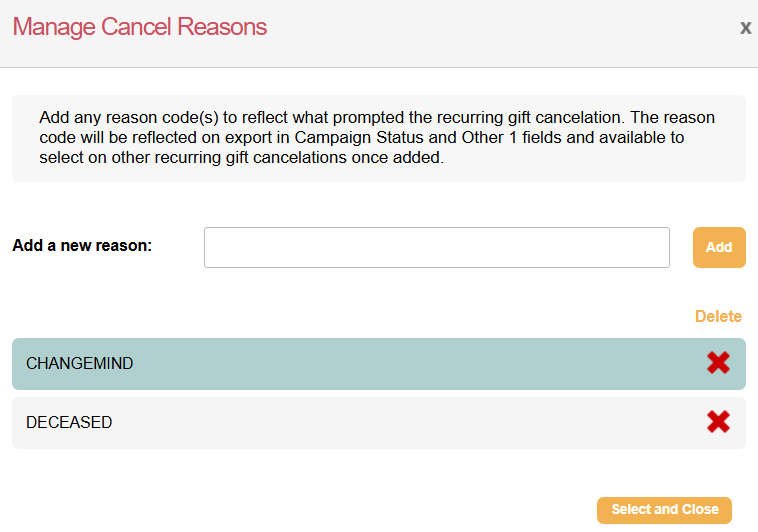Viewport: 758px width, 532px height.
Task: Click the CHANGEMIND text label
Action: 79,363
